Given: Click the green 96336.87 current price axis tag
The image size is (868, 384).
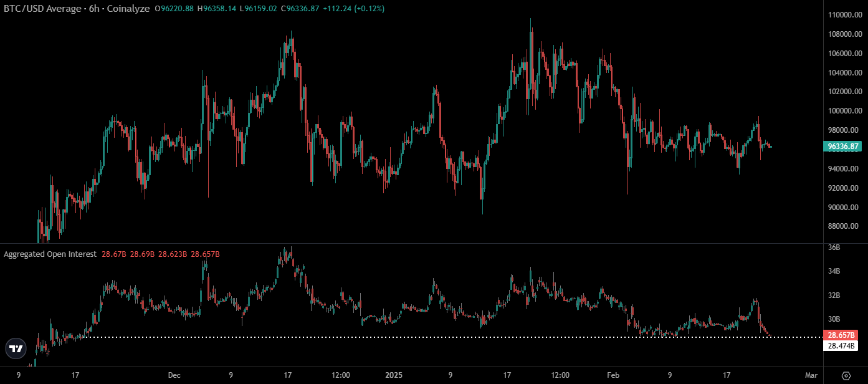Looking at the screenshot, I should 843,146.
